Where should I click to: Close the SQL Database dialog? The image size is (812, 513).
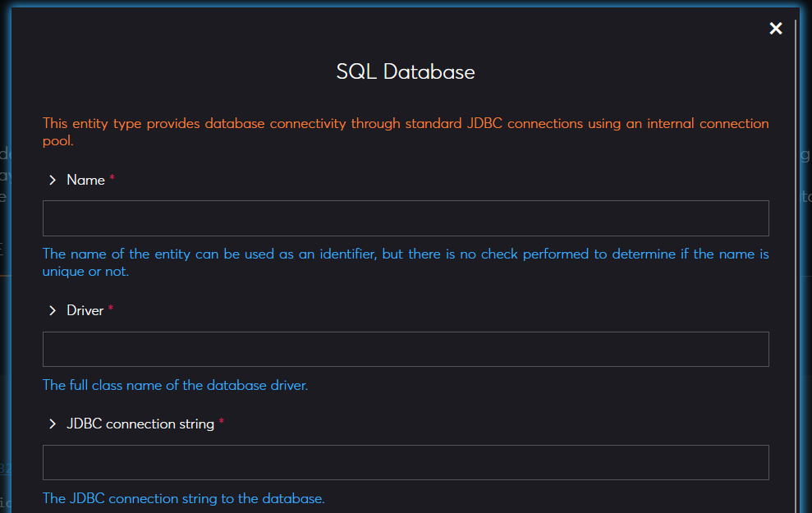tap(775, 29)
